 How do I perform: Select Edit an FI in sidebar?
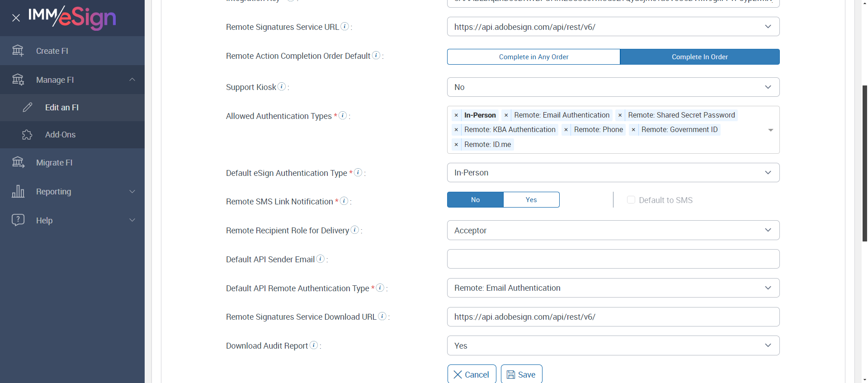62,108
